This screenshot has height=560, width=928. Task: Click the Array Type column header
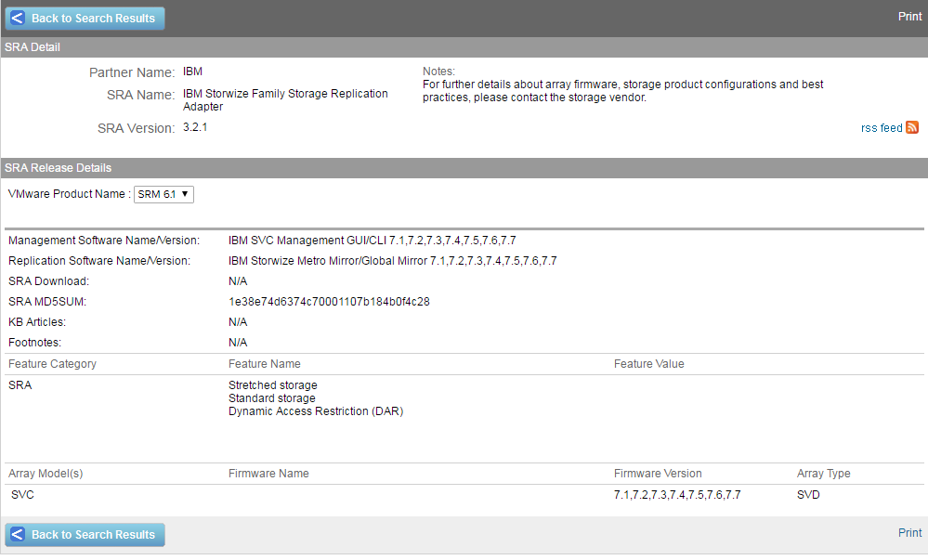pyautogui.click(x=823, y=474)
